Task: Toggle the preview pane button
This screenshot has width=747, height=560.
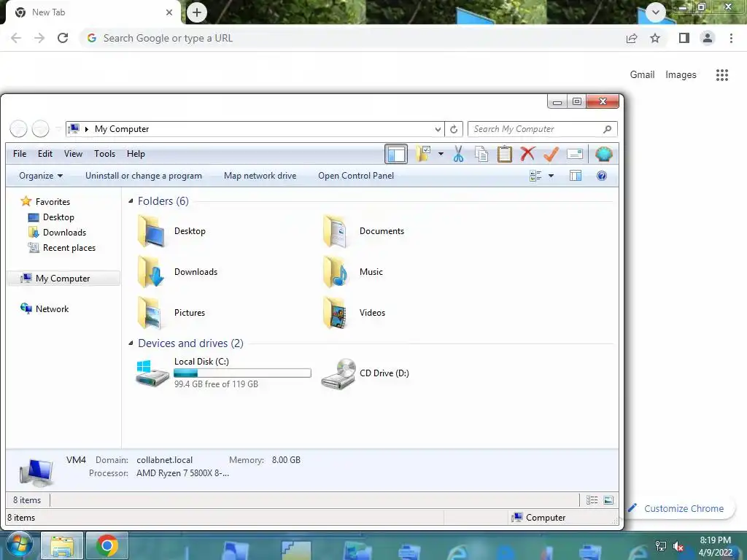Action: 576,176
